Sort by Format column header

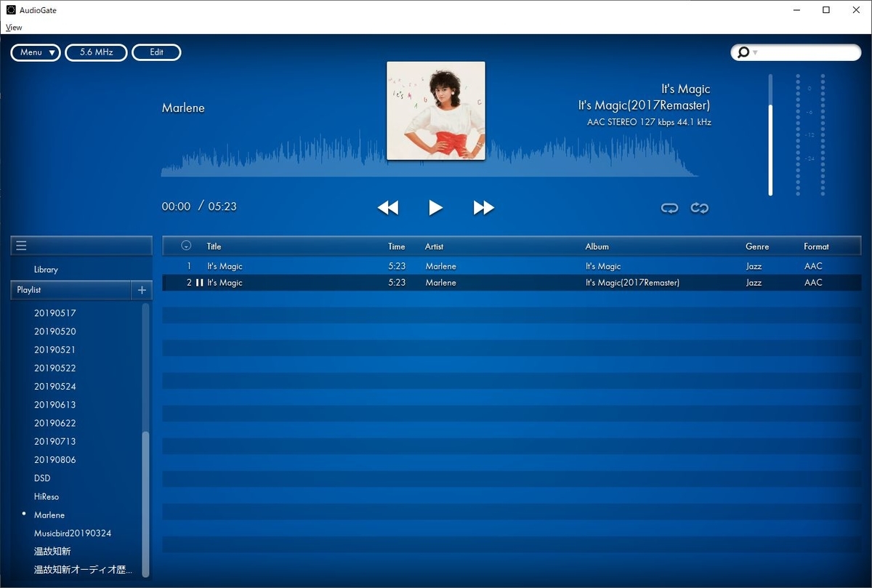click(816, 246)
